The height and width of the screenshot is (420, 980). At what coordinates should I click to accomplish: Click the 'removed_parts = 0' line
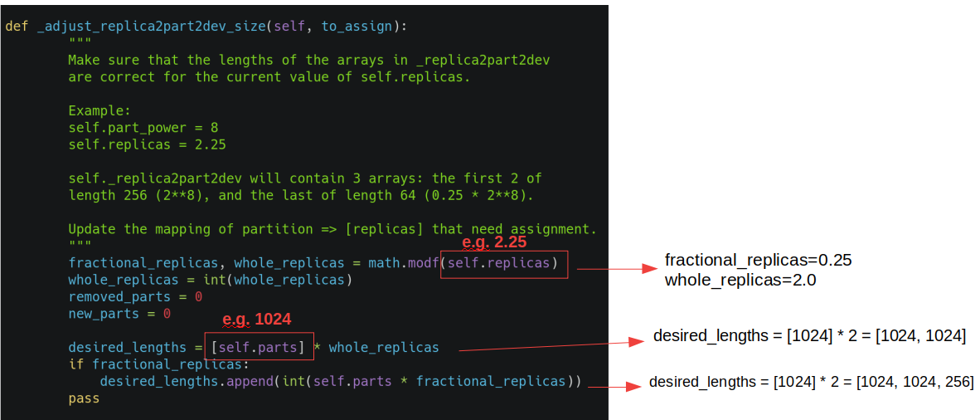135,296
